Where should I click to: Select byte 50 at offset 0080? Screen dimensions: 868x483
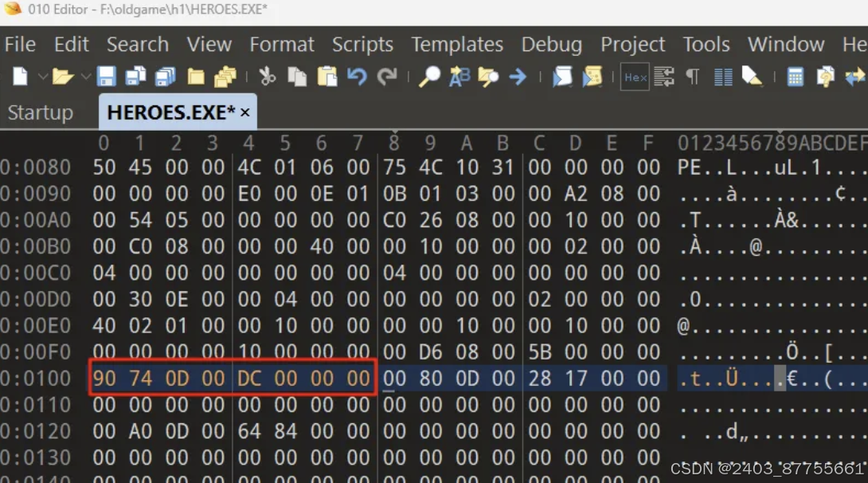pyautogui.click(x=104, y=167)
